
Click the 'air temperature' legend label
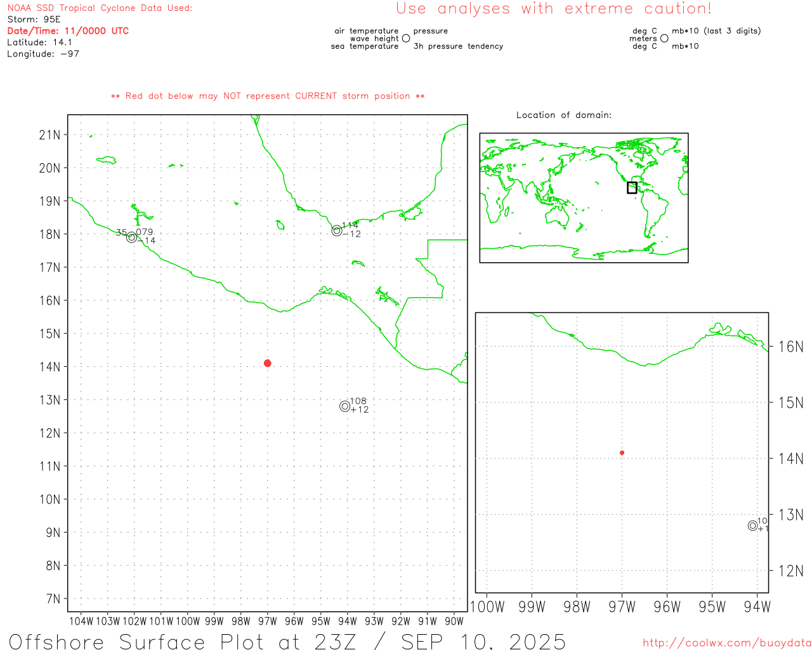click(367, 31)
